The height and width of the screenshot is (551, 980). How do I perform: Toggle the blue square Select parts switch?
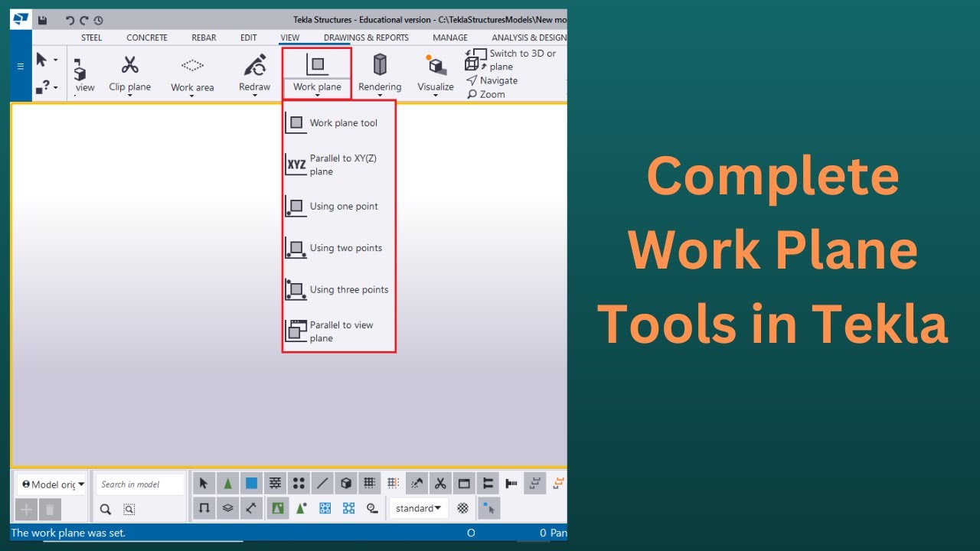pos(251,483)
